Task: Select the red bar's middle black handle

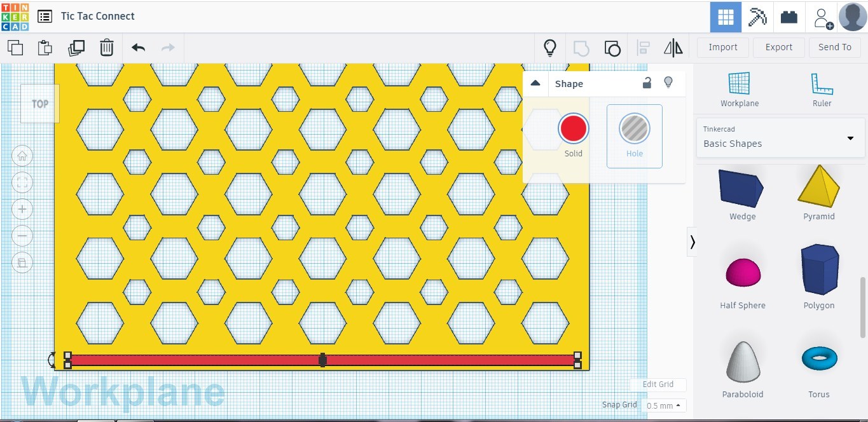Action: click(x=323, y=360)
